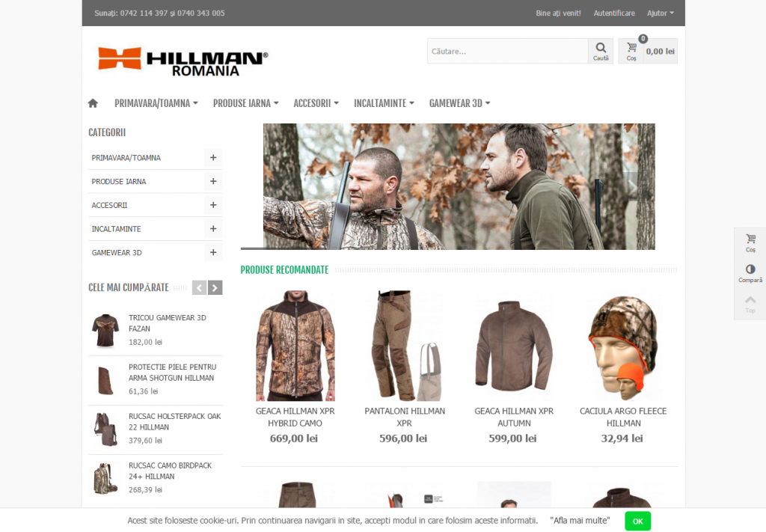Image resolution: width=766 pixels, height=532 pixels.
Task: Expand PRODUSE IARNA category with plus
Action: pyautogui.click(x=213, y=181)
